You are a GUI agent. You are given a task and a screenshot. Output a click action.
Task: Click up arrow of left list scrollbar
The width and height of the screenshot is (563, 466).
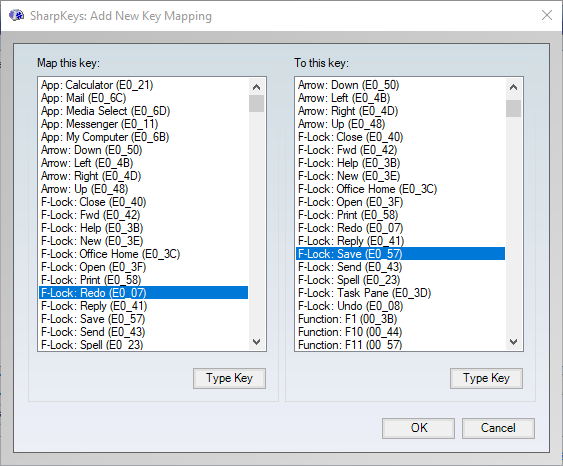pyautogui.click(x=256, y=87)
